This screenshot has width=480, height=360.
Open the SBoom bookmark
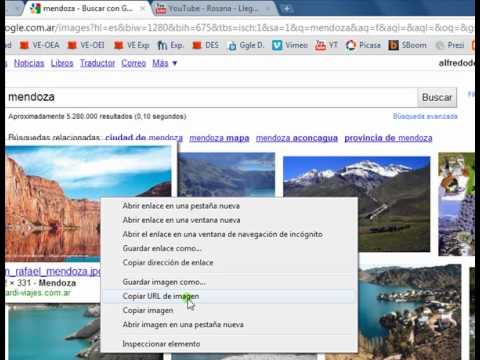click(408, 45)
